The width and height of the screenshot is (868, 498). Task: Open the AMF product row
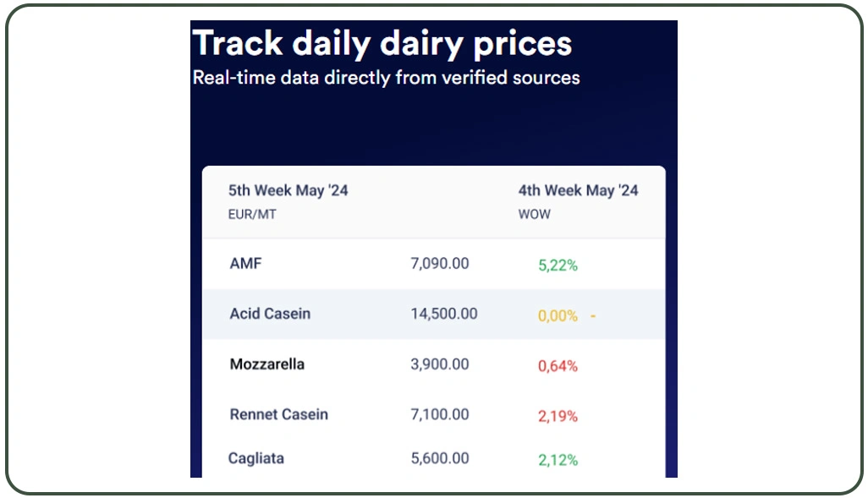click(245, 264)
